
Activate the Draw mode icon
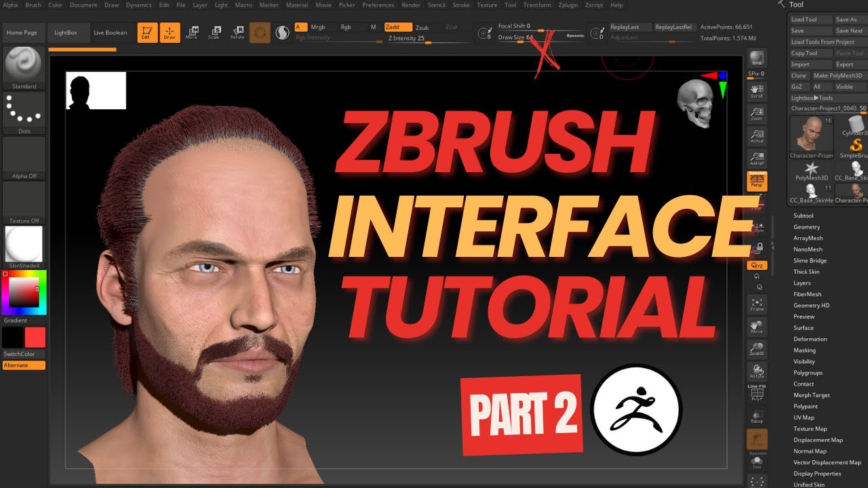point(170,33)
